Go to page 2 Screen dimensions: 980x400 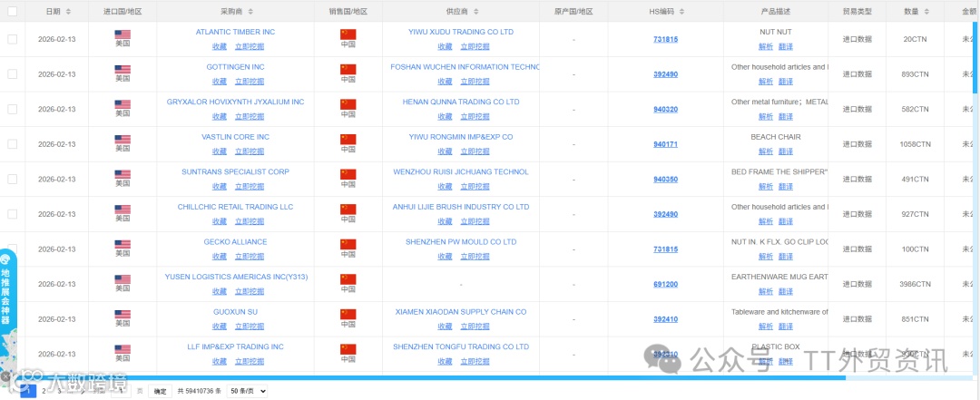tap(44, 391)
